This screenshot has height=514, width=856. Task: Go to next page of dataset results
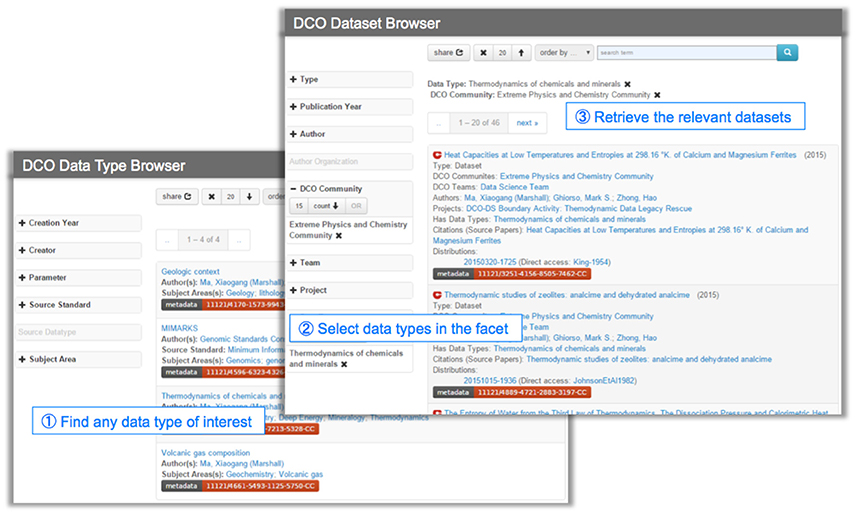(527, 123)
